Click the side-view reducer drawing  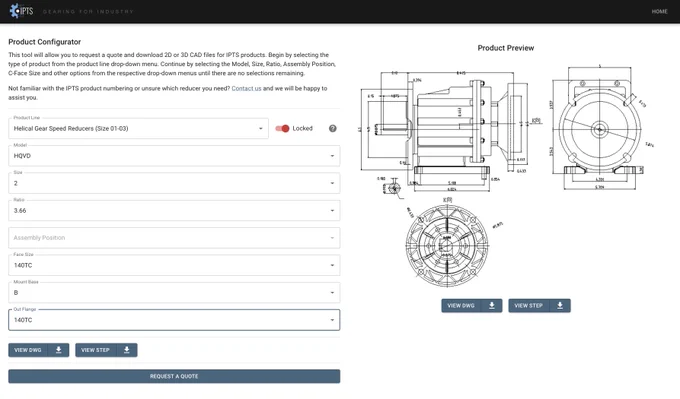point(451,132)
